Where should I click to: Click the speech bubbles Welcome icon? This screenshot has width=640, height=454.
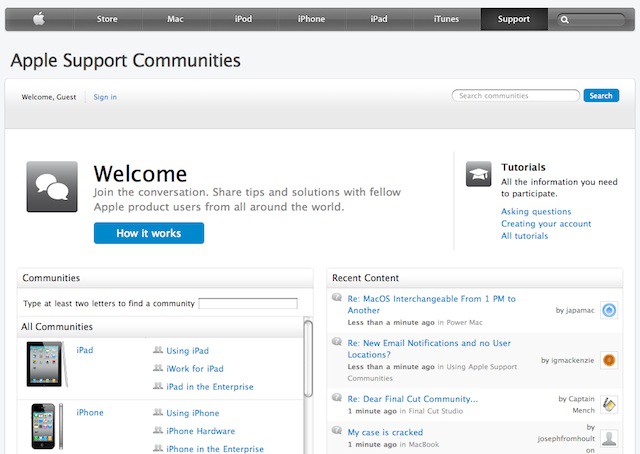click(52, 187)
